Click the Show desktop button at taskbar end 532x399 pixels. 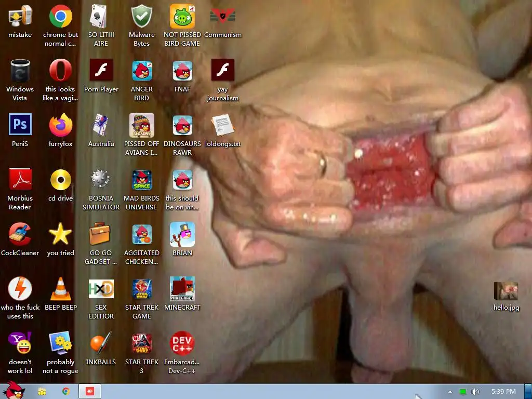click(x=528, y=391)
